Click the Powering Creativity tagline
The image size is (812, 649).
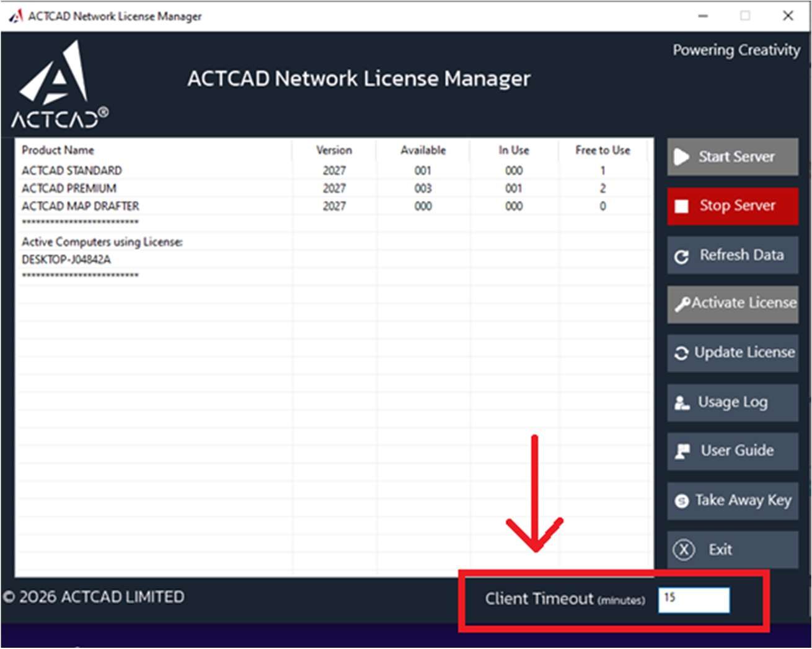click(736, 50)
